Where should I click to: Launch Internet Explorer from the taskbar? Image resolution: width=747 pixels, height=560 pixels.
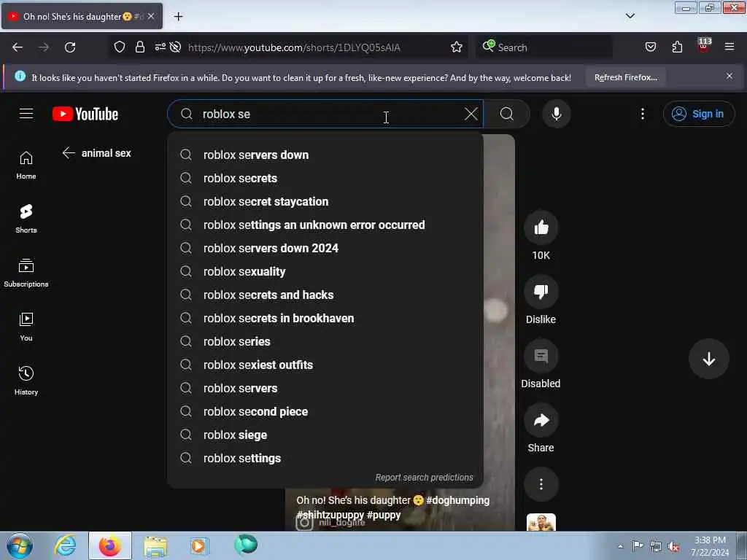pyautogui.click(x=65, y=545)
